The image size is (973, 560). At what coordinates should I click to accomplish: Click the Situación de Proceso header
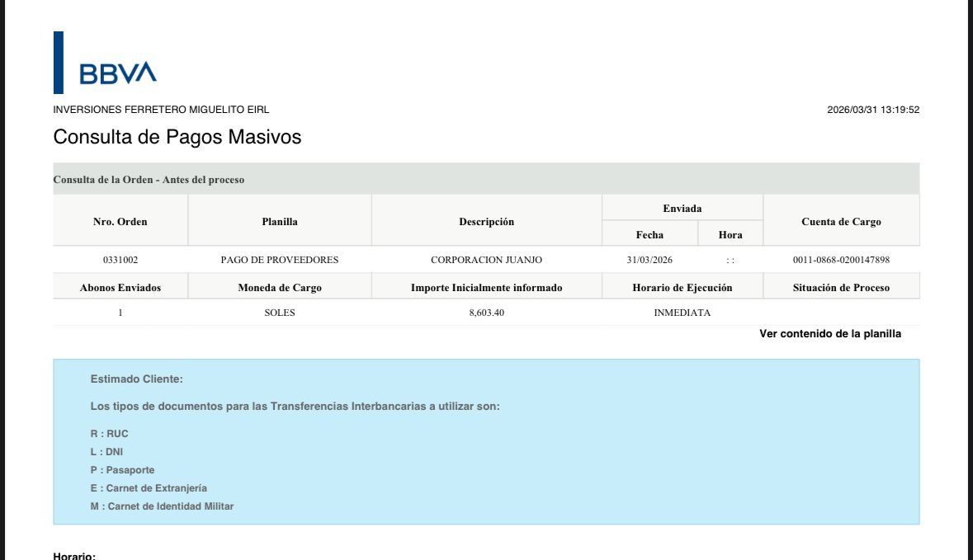click(841, 287)
